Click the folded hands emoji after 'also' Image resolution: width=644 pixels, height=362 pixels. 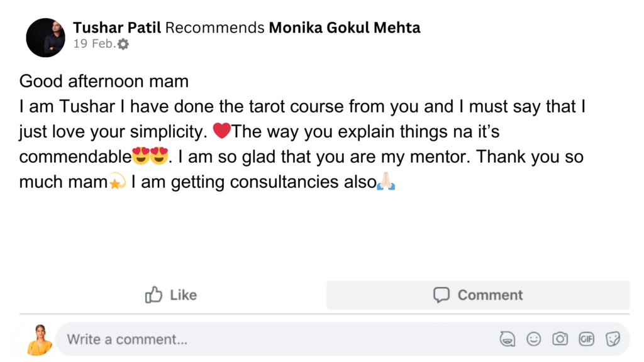[386, 182]
